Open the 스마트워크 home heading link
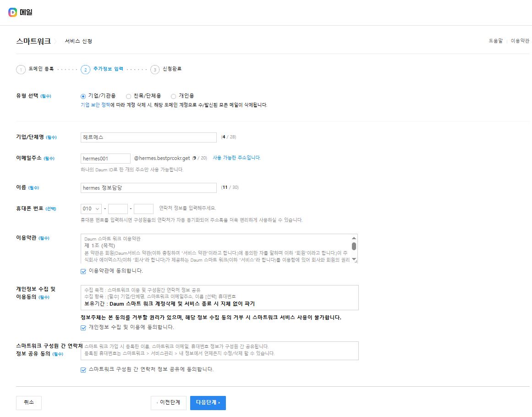This screenshot has height=417, width=532. (x=33, y=41)
